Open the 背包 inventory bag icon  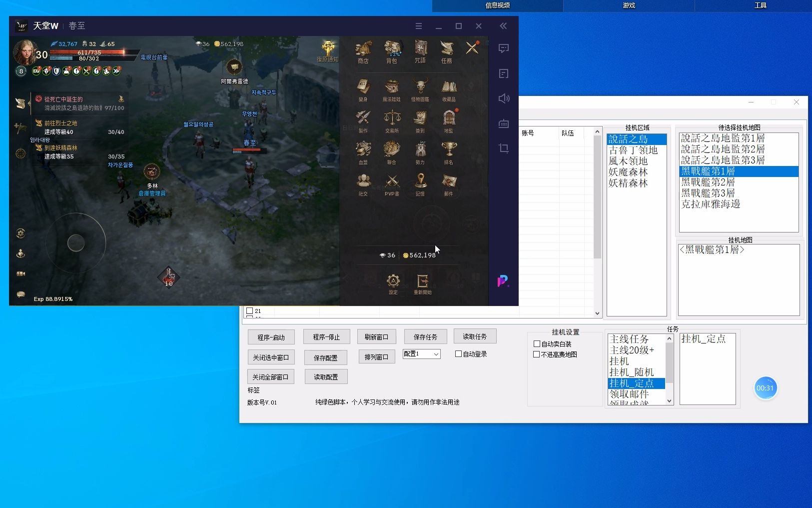[x=392, y=51]
